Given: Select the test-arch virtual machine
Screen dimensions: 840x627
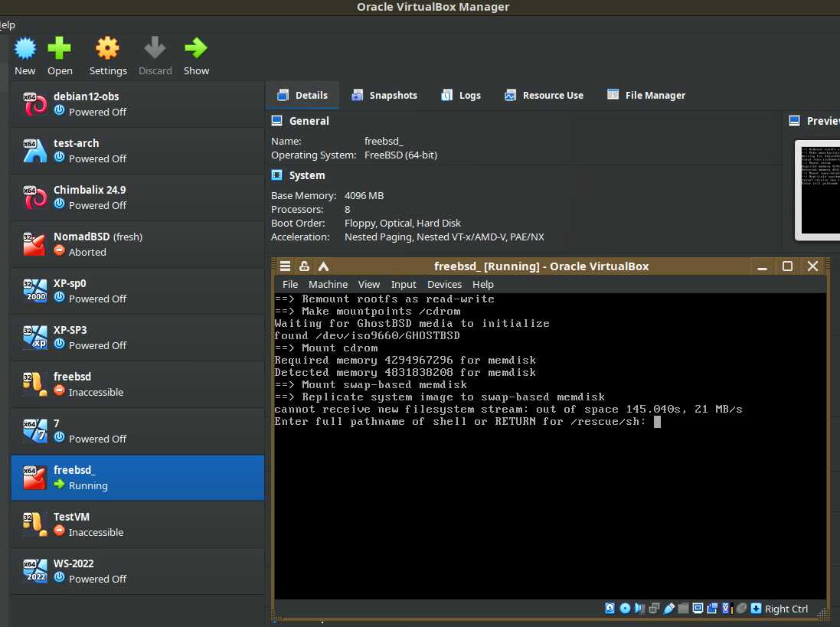Looking at the screenshot, I should coord(138,151).
